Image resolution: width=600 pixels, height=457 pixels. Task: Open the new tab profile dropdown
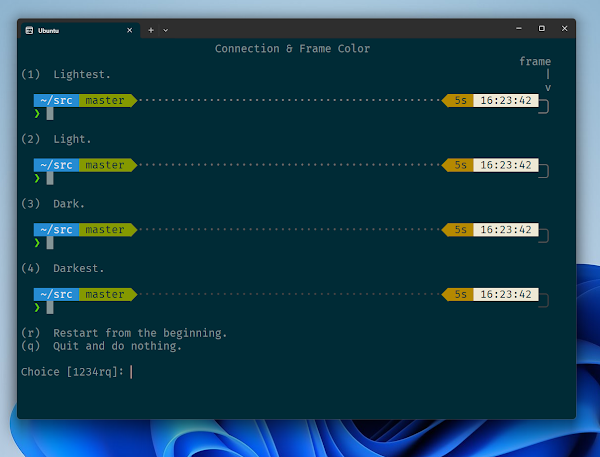(165, 30)
